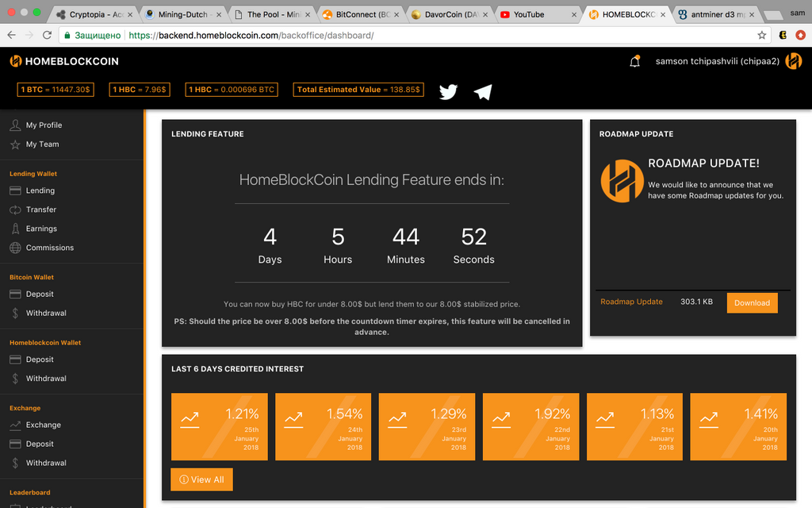This screenshot has width=812, height=508.
Task: Click the Bitcoin Wallet Withdrawal dollar icon
Action: point(16,313)
